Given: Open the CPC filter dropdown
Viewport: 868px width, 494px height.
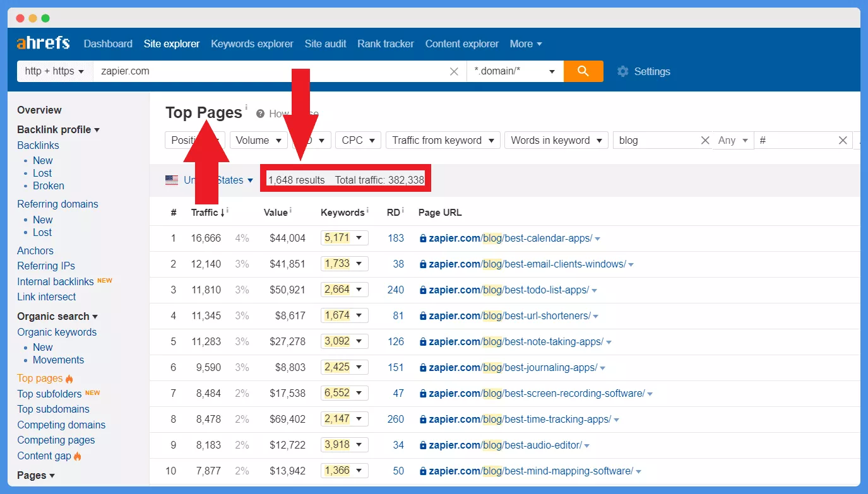Looking at the screenshot, I should [359, 140].
